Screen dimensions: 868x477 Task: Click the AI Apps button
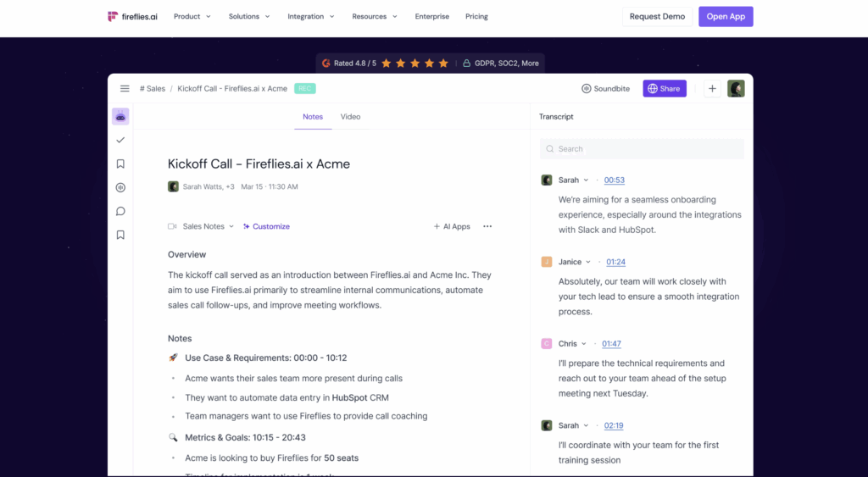pyautogui.click(x=452, y=226)
